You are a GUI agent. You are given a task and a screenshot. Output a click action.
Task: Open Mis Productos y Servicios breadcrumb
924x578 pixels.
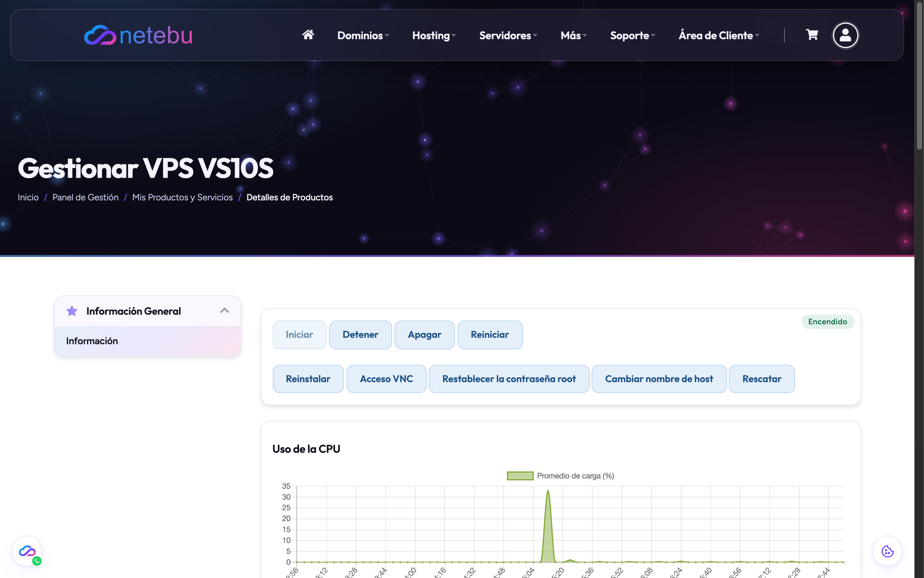pos(183,197)
